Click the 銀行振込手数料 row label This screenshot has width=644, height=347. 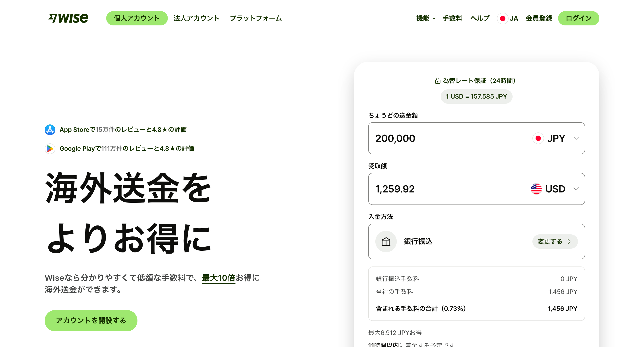click(397, 279)
